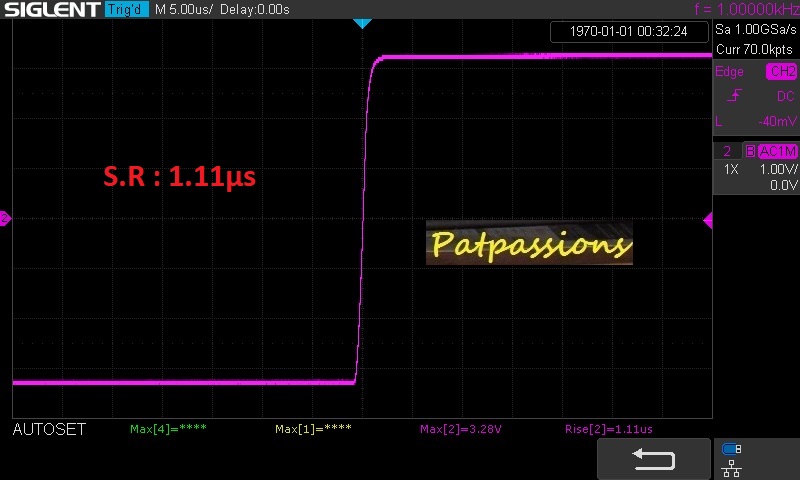Select the Edge trigger type label
This screenshot has width=800, height=480.
click(730, 72)
